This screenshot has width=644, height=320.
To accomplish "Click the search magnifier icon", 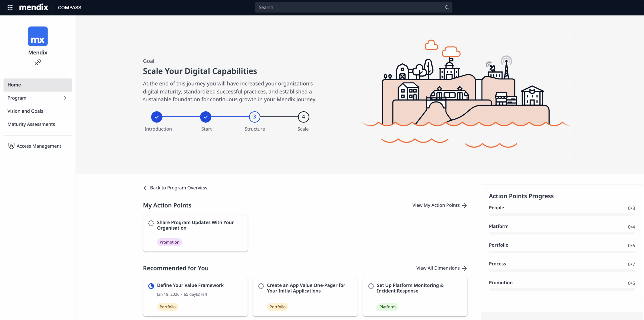I will click(447, 7).
